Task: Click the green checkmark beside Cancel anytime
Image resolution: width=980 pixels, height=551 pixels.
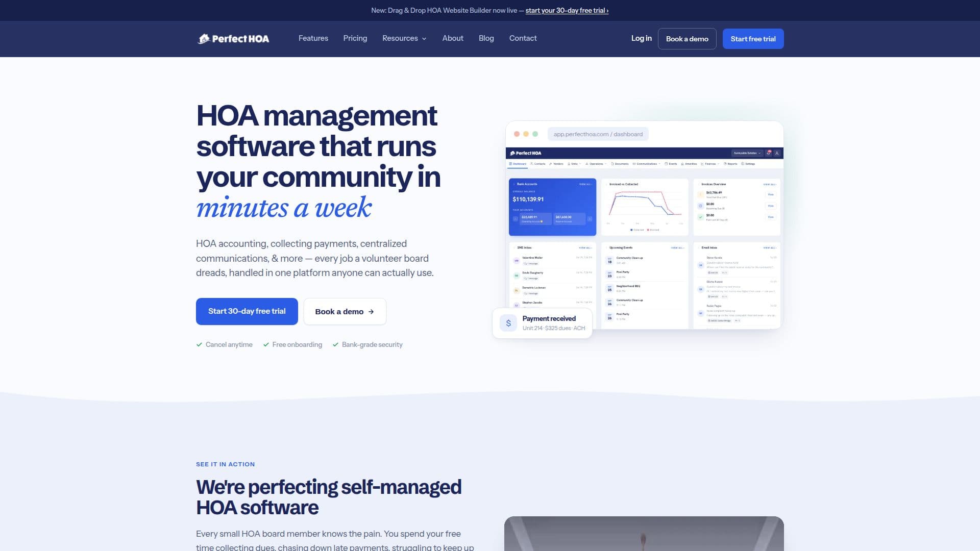Action: [199, 345]
